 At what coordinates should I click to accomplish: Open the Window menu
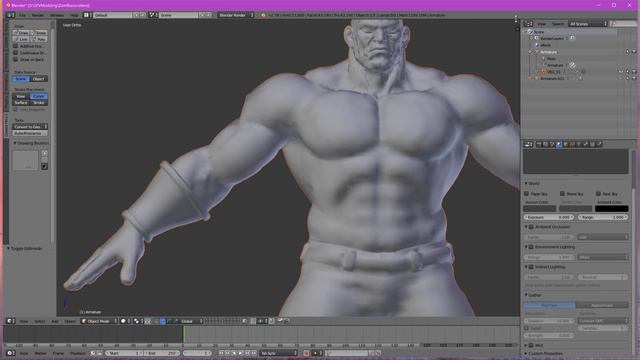57,15
